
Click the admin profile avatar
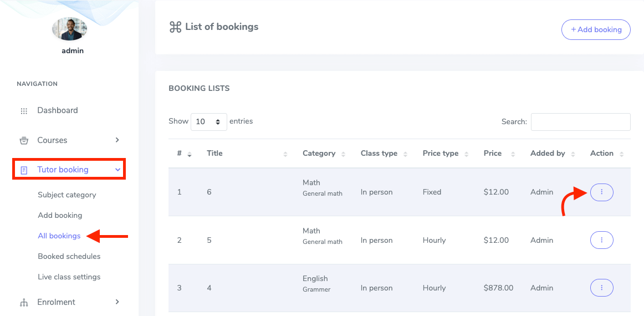pos(69,29)
